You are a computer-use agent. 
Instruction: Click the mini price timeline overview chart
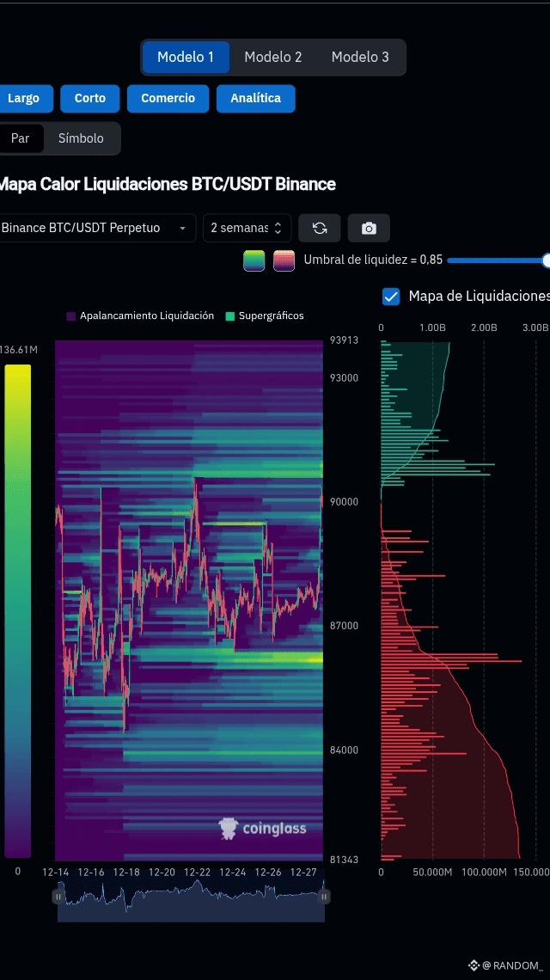[x=192, y=898]
